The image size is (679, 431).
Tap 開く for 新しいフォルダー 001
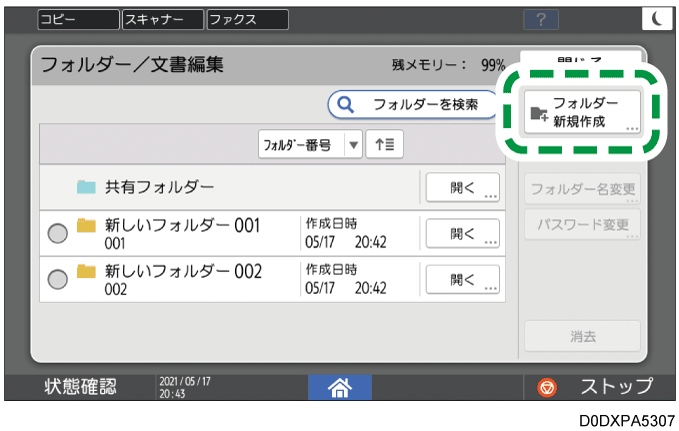(462, 233)
